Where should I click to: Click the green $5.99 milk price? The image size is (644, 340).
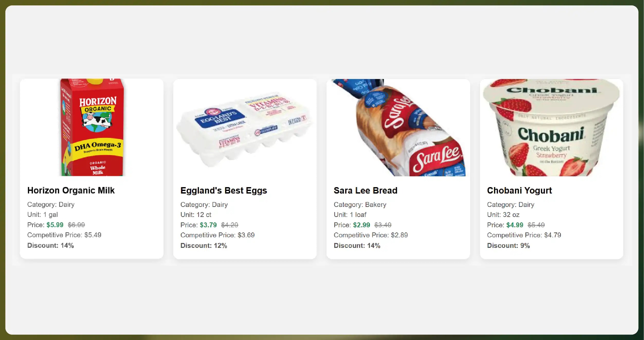pyautogui.click(x=55, y=225)
